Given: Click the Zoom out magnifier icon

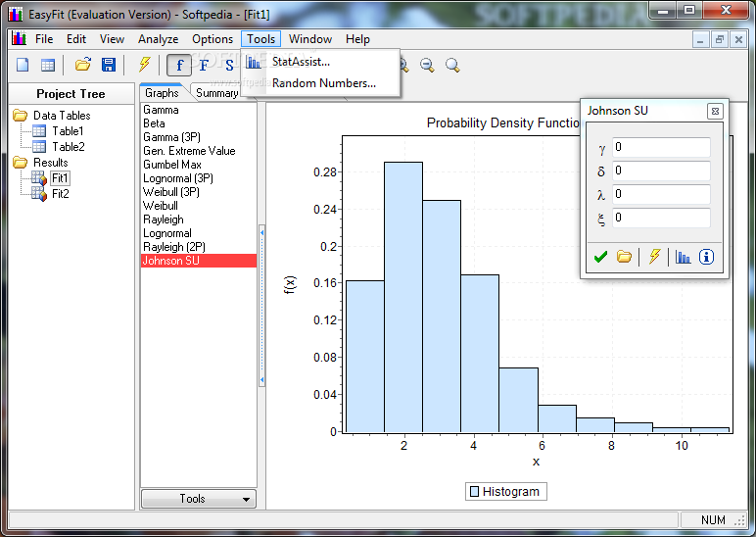Looking at the screenshot, I should coord(427,65).
